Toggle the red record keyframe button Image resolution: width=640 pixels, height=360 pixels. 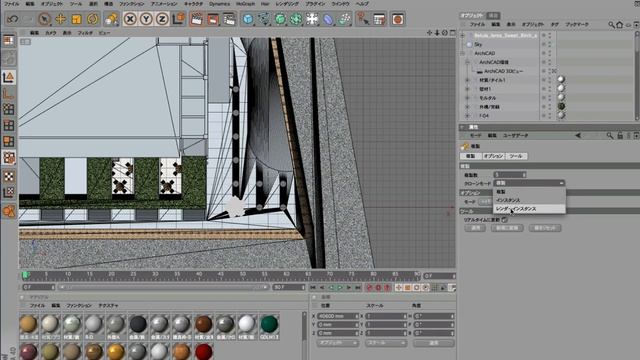(369, 288)
